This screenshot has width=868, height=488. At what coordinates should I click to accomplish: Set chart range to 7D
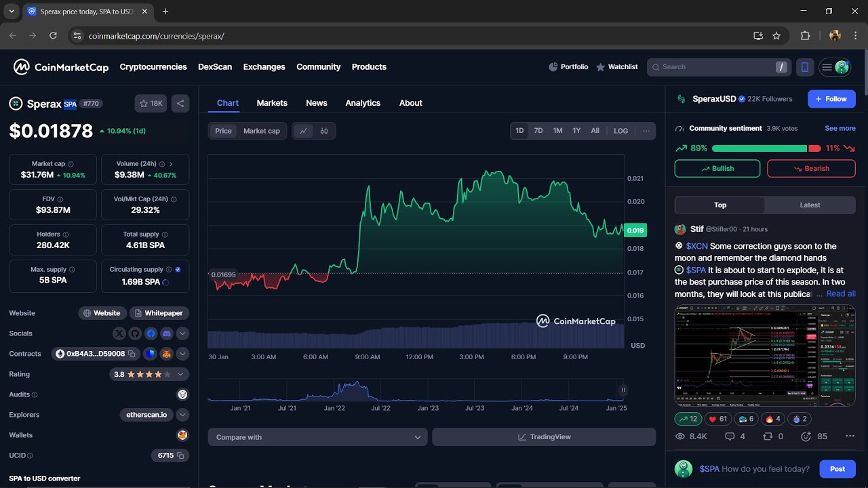(538, 131)
